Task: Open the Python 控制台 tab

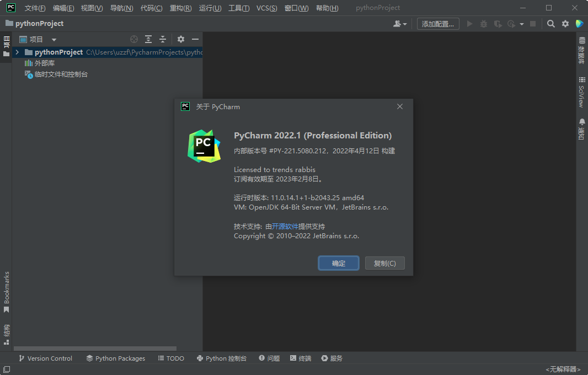Action: pyautogui.click(x=222, y=358)
